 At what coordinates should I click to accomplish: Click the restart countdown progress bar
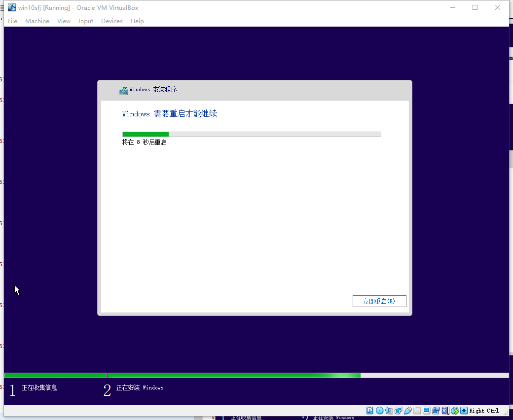coord(252,135)
